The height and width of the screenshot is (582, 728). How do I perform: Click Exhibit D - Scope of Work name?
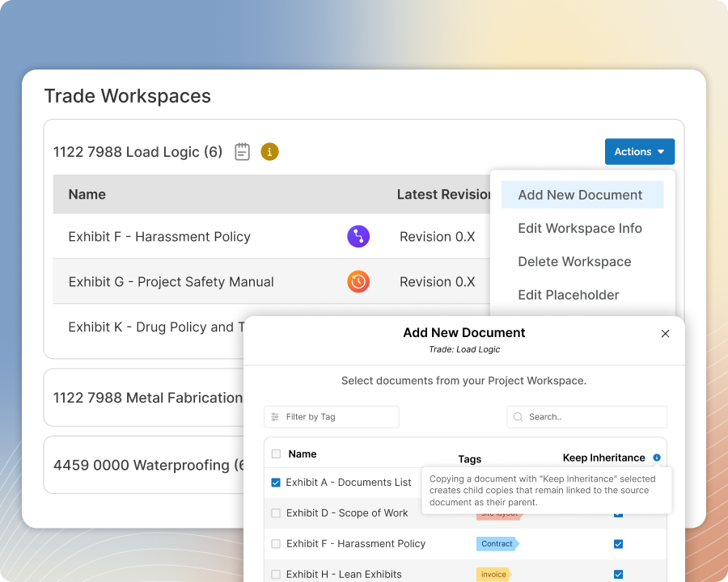point(347,513)
